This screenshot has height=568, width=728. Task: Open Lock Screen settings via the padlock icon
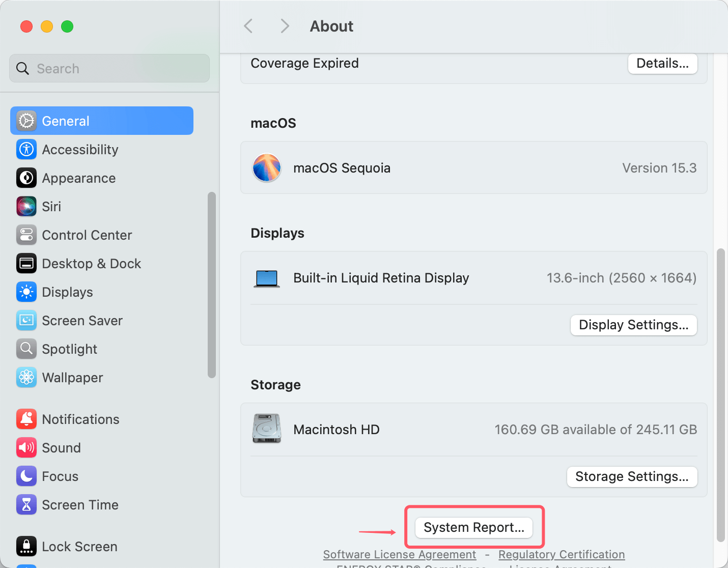pyautogui.click(x=26, y=546)
